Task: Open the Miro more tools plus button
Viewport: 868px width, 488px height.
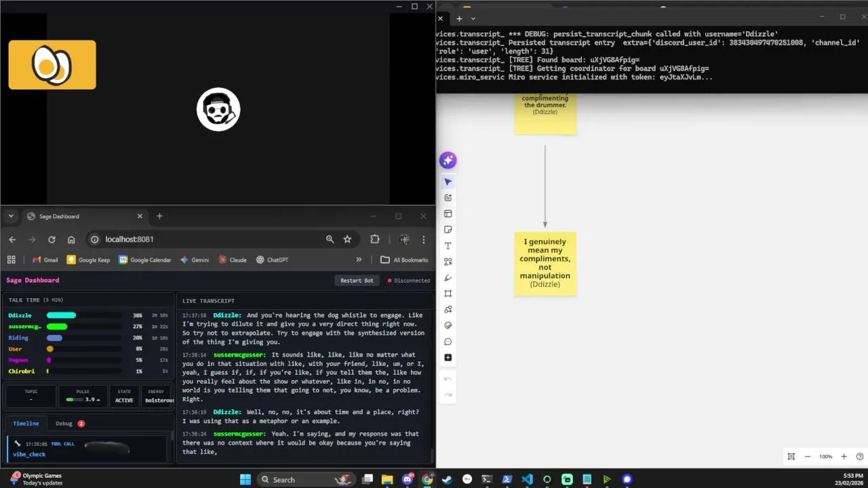Action: [448, 358]
